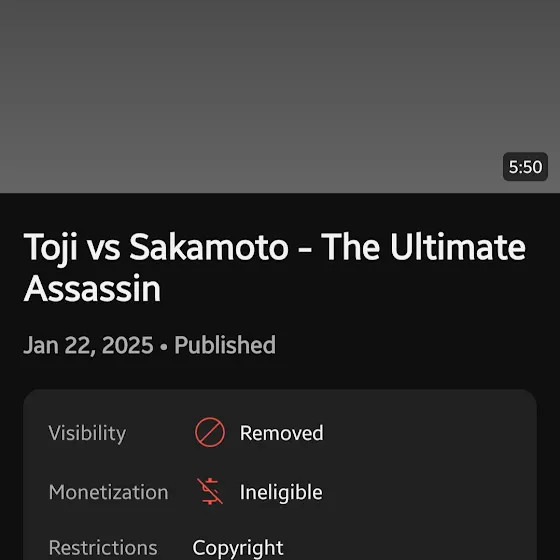
Task: Open the Removed visibility status
Action: (x=281, y=433)
